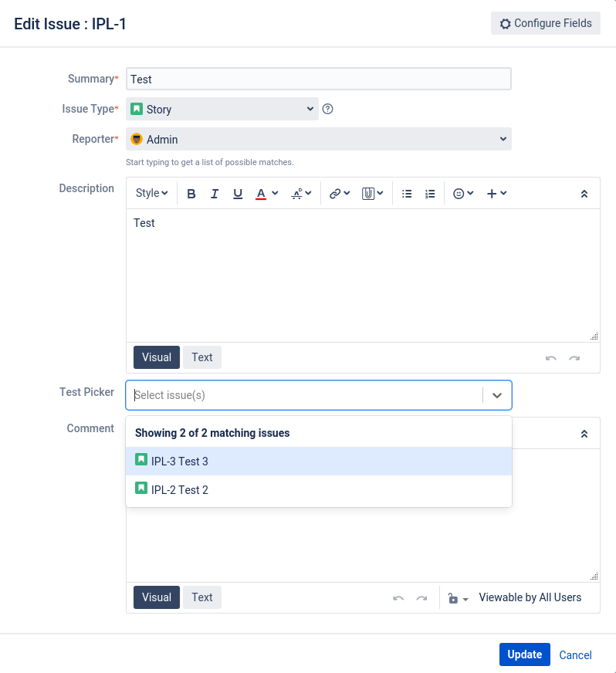Click the Description resize handle
This screenshot has width=616, height=673.
point(594,336)
